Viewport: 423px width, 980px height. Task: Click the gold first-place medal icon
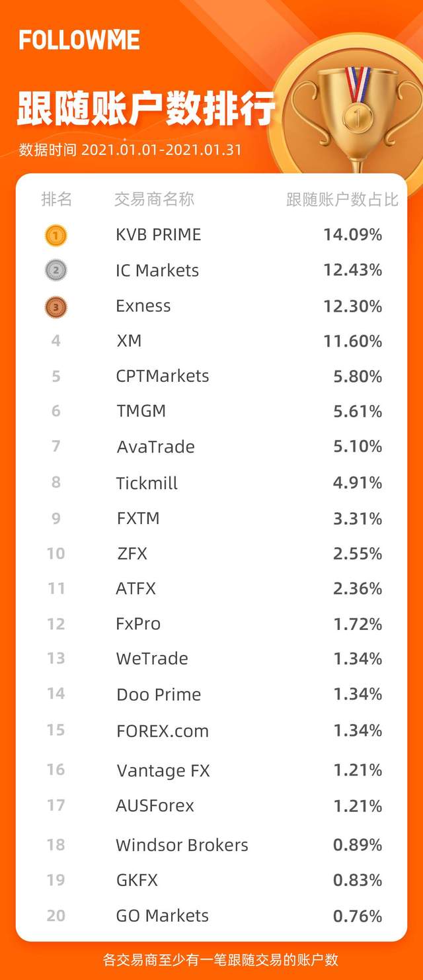click(56, 235)
